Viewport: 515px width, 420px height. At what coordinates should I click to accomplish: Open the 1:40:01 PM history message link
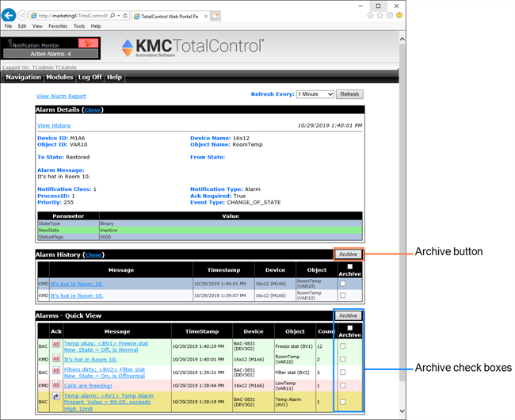coord(77,284)
